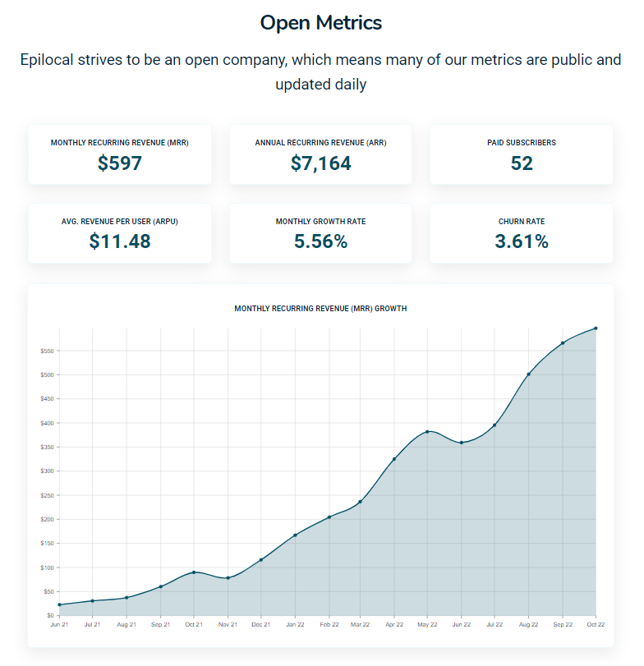The width and height of the screenshot is (644, 666).
Task: Click the Sep 22 data point
Action: (x=563, y=342)
